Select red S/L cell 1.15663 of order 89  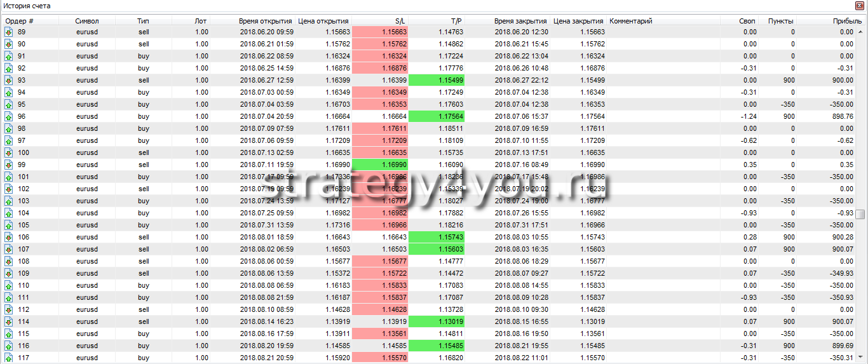[379, 32]
